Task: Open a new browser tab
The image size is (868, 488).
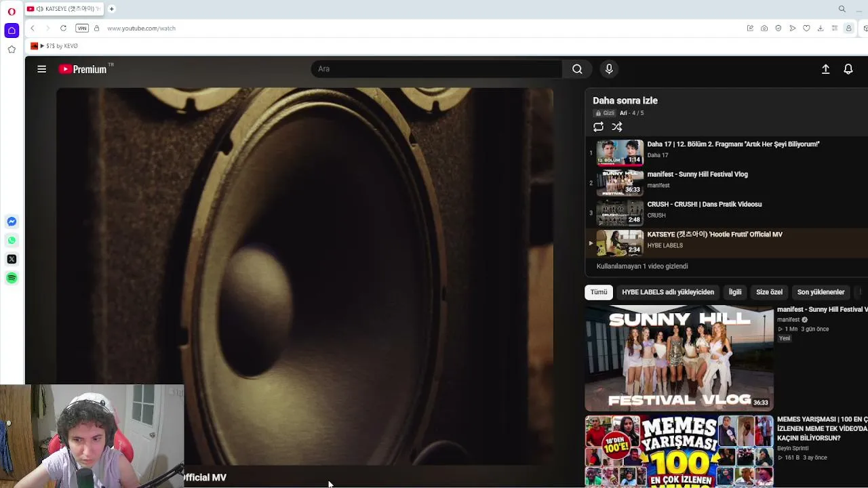Action: 112,9
